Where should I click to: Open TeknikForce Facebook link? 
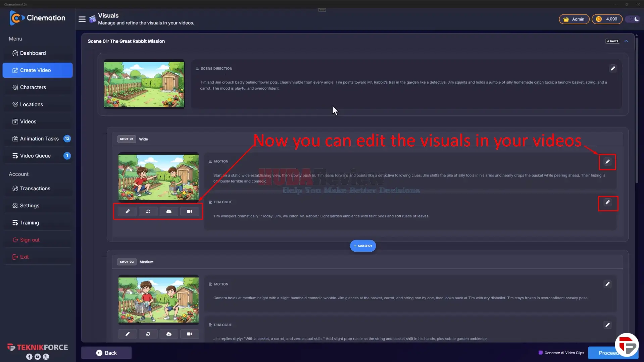coord(29,357)
